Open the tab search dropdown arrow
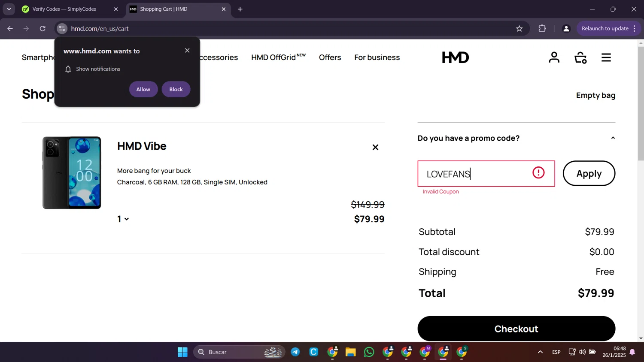 coord(9,9)
